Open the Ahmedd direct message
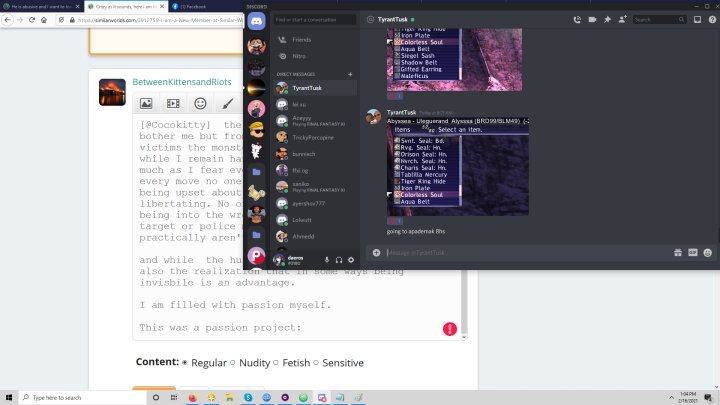This screenshot has height=405, width=720. click(315, 236)
